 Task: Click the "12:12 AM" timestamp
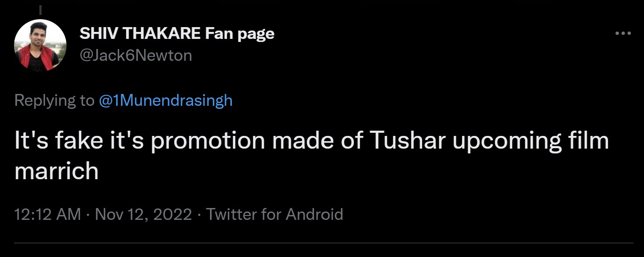click(x=47, y=215)
